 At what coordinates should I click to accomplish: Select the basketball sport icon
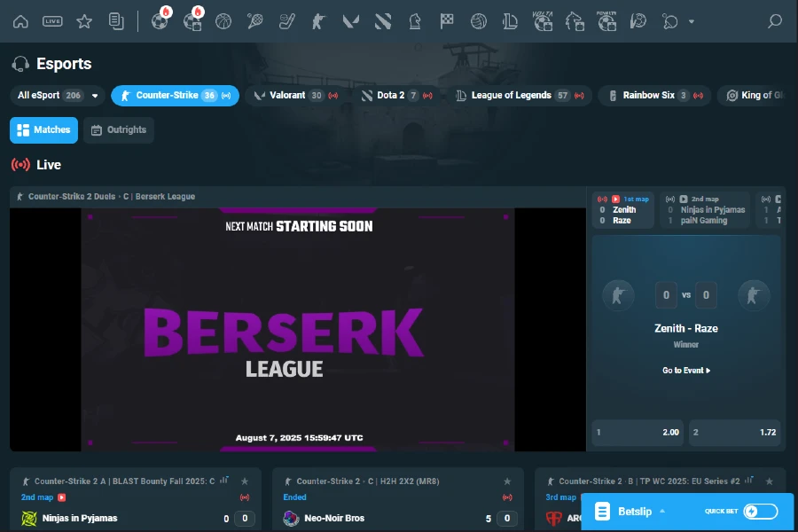click(x=223, y=20)
